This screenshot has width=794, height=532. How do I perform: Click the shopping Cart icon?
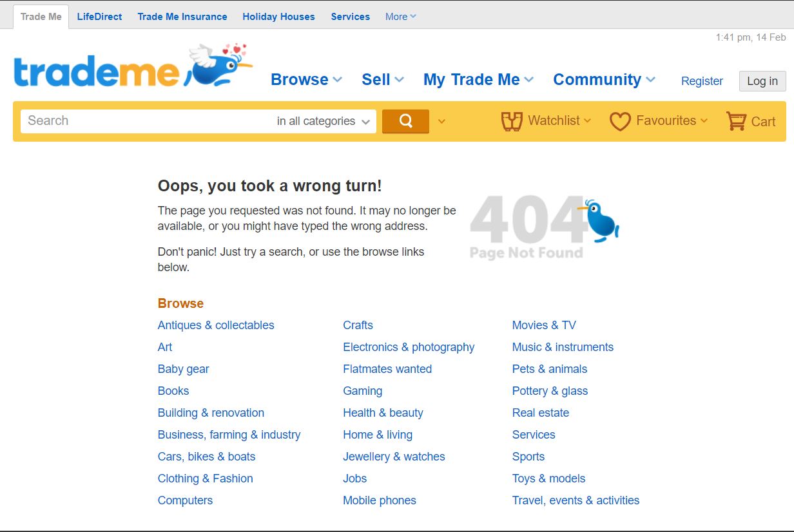point(736,121)
